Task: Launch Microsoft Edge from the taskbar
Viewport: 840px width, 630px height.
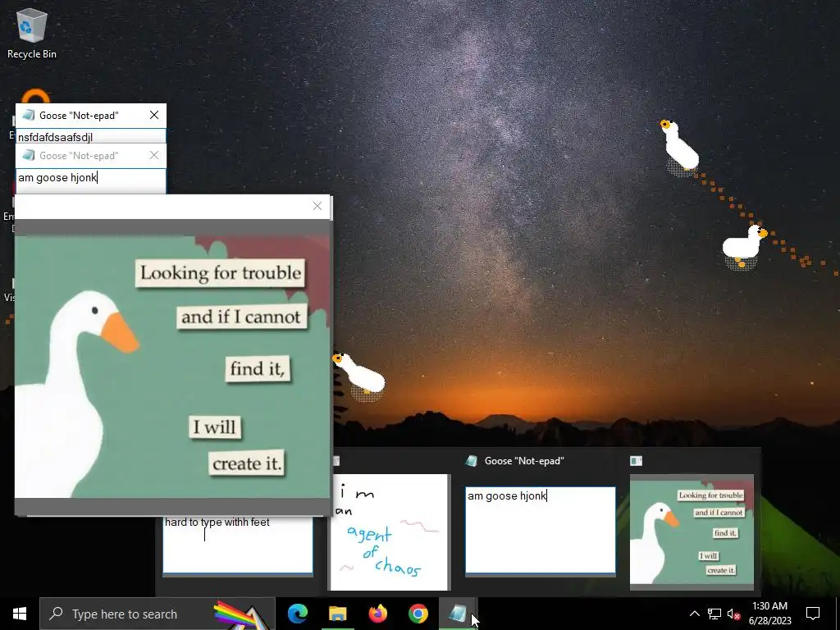Action: point(297,614)
